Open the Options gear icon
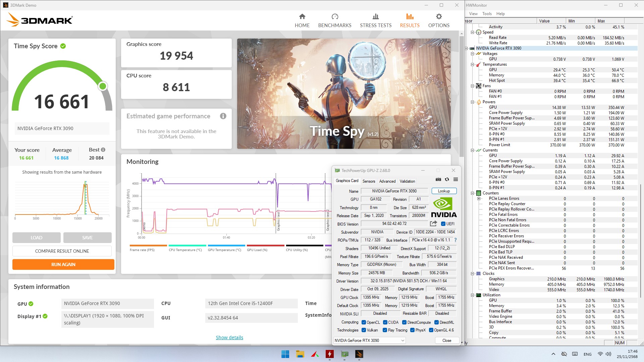This screenshot has width=644, height=362. click(x=439, y=17)
